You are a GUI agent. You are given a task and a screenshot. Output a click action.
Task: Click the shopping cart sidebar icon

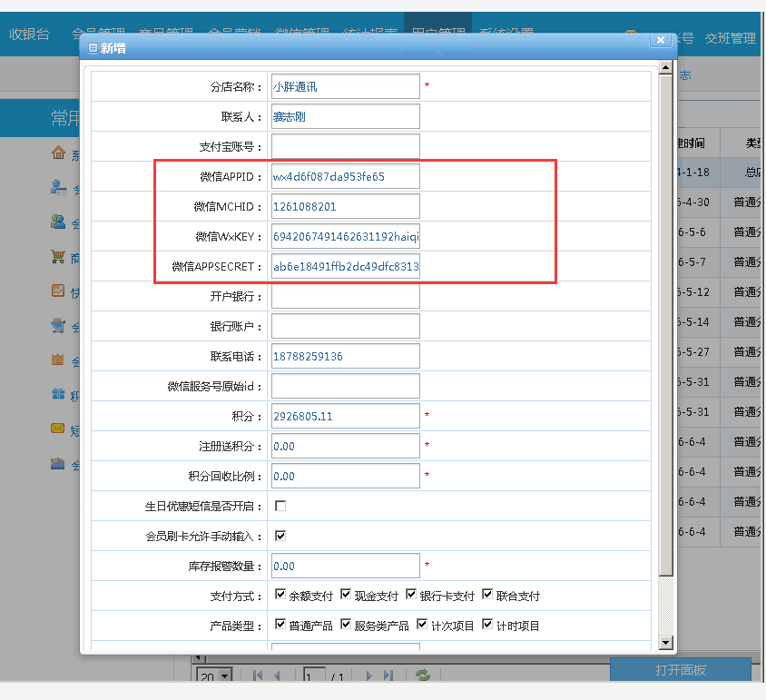(58, 257)
